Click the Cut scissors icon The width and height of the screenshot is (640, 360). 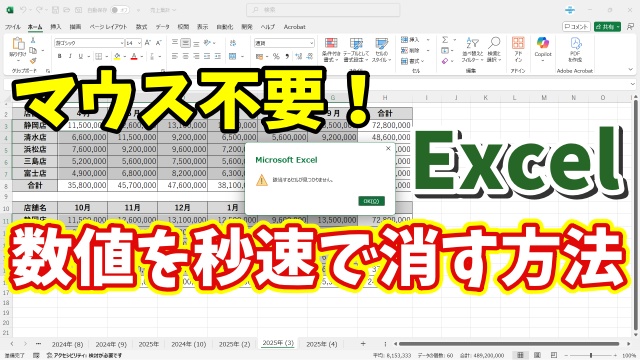click(x=33, y=40)
